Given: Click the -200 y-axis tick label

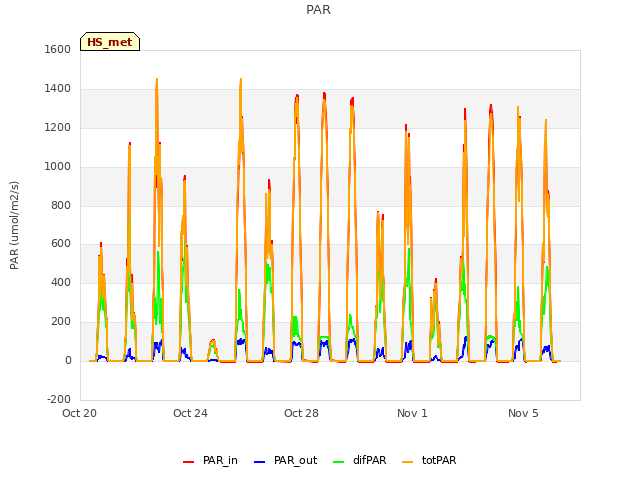Looking at the screenshot, I should point(59,399).
